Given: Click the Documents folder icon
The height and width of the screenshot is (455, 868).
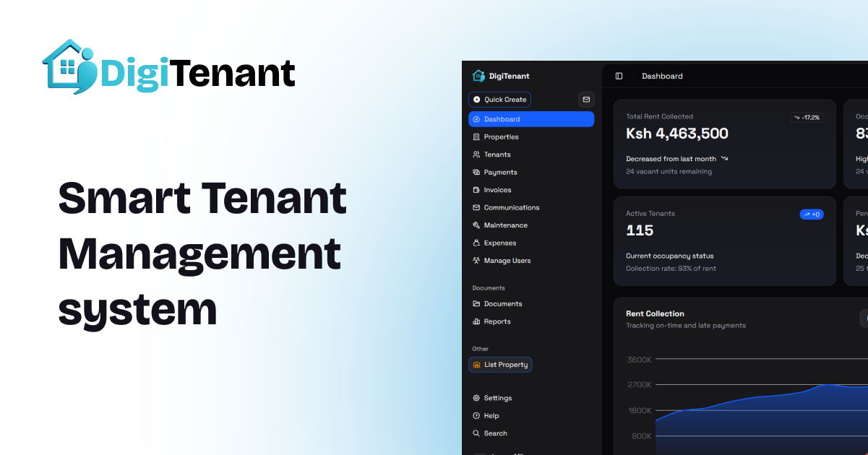Looking at the screenshot, I should [476, 304].
